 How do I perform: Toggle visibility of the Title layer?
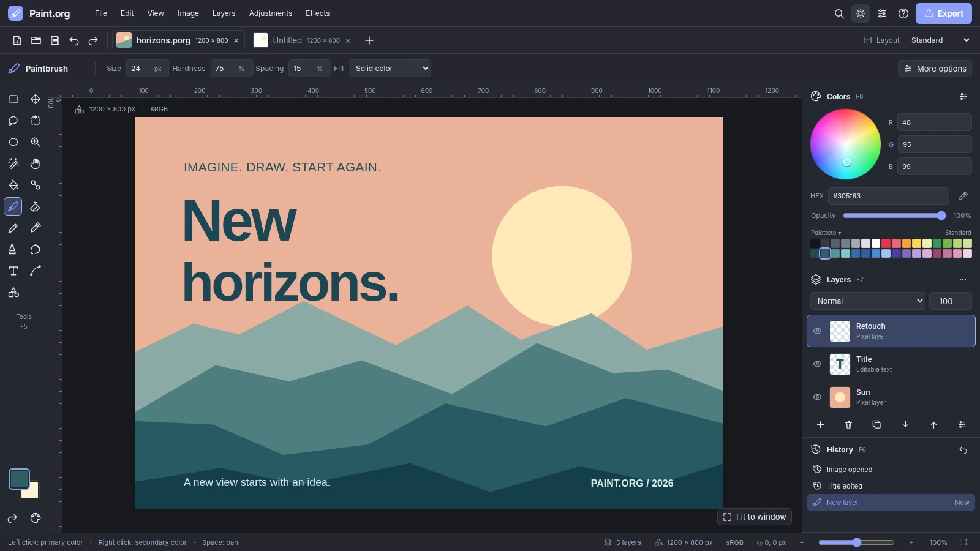pos(817,364)
